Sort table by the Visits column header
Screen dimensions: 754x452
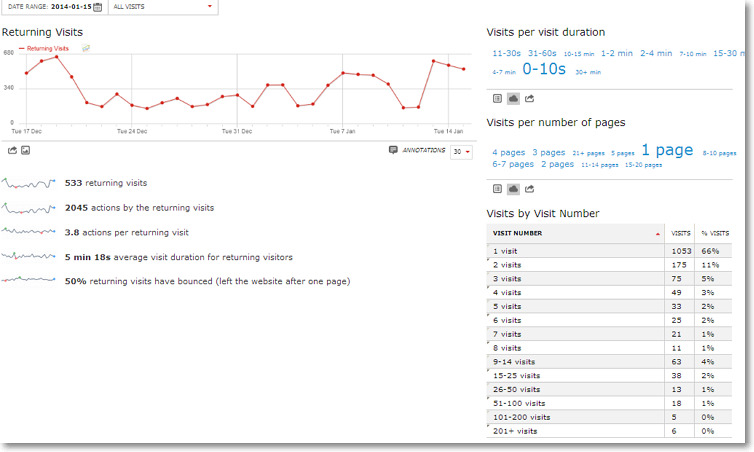pyautogui.click(x=680, y=232)
